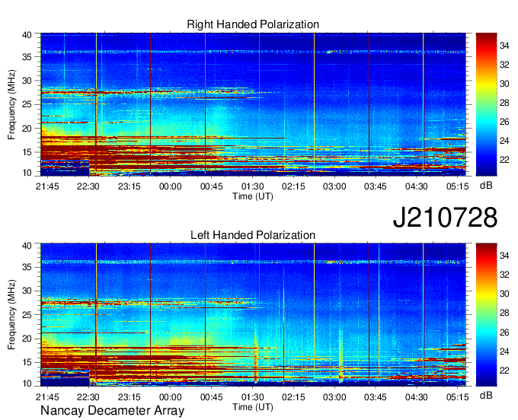Image resolution: width=518 pixels, height=420 pixels.
Task: Click the "dB" unit label of Right Handed colorbar
Action: 486,185
